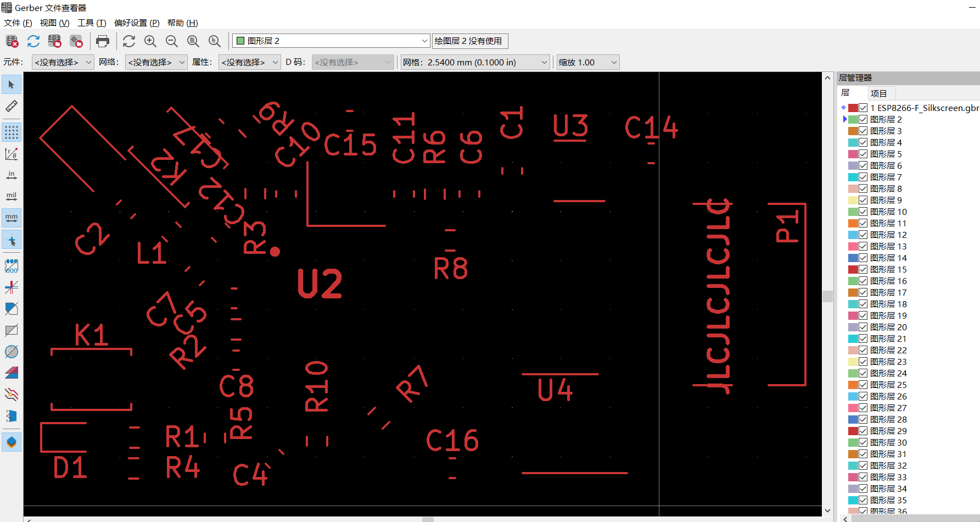Switch units to millimeters
The image size is (980, 522).
pyautogui.click(x=12, y=218)
